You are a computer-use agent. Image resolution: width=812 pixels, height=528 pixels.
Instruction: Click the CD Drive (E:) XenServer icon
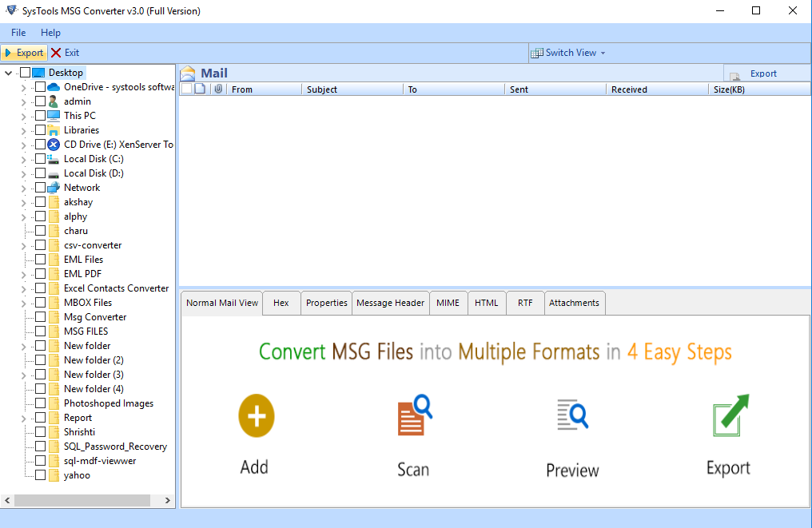(x=54, y=145)
